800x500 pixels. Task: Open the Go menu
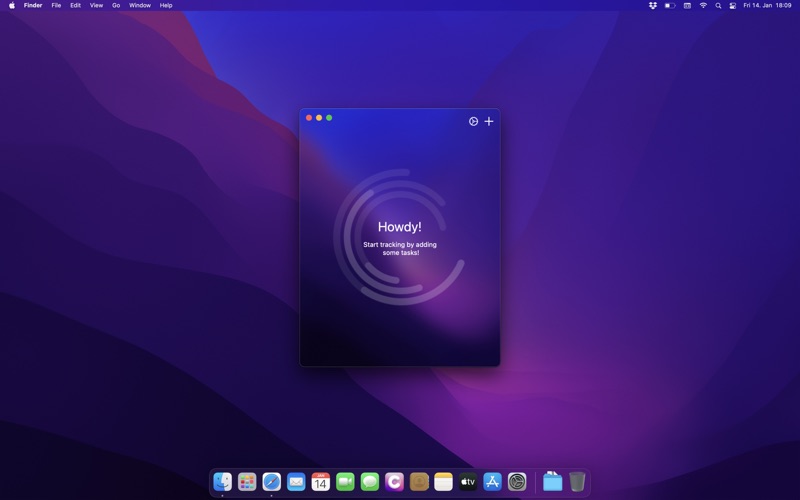pos(116,6)
